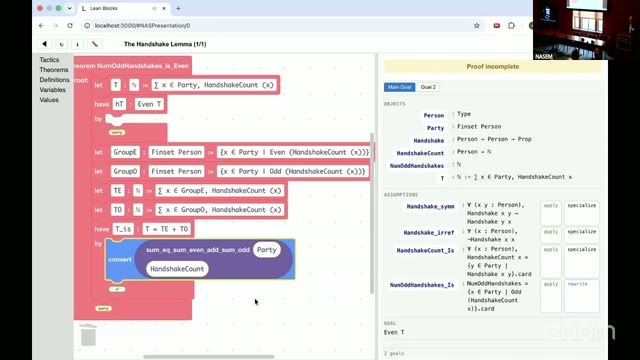The height and width of the screenshot is (360, 640).
Task: Close the Lean Blocks tab
Action: point(164,8)
